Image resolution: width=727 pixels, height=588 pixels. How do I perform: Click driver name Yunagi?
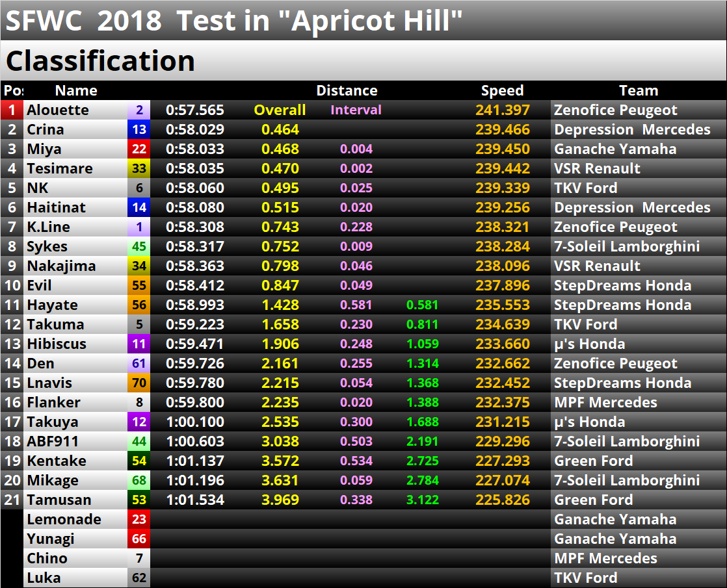click(x=51, y=539)
